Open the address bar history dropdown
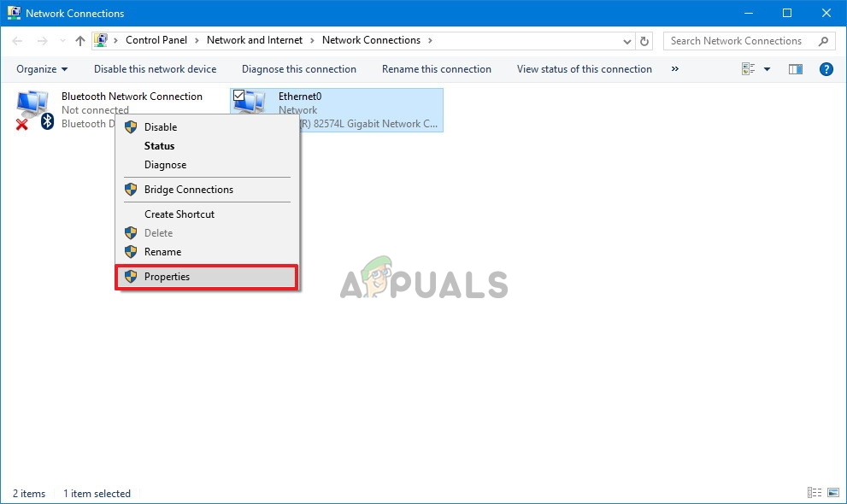Image resolution: width=847 pixels, height=504 pixels. coord(626,40)
